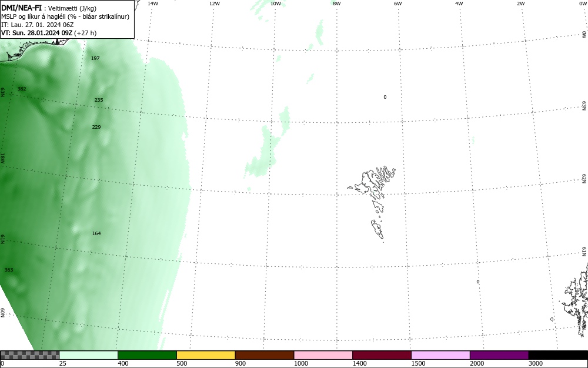588x368 pixels.
Task: Click the 60N latitude label on the left edge
Action: 2,313
